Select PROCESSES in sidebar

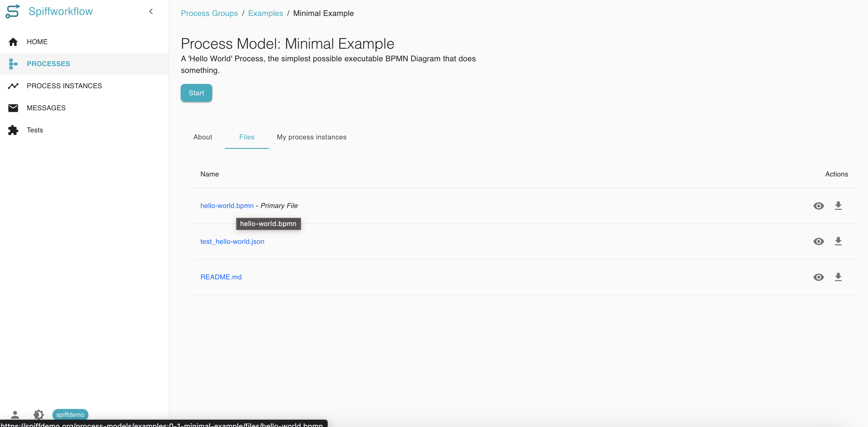(84, 64)
